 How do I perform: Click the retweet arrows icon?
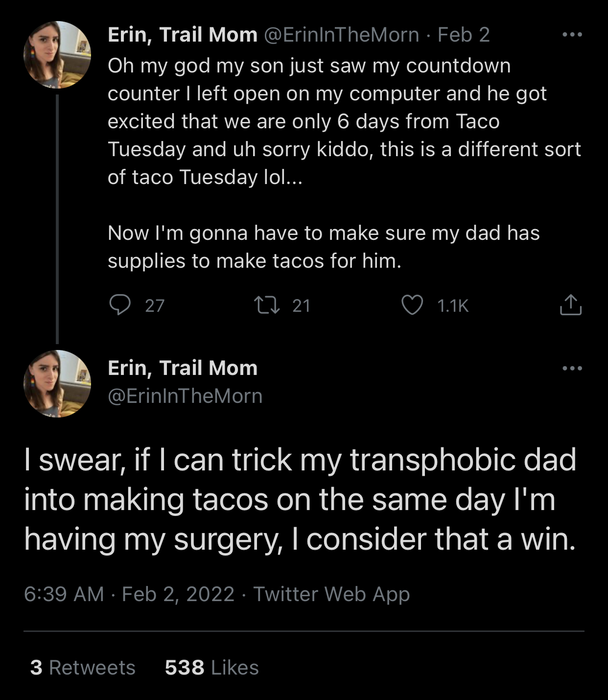pyautogui.click(x=267, y=305)
